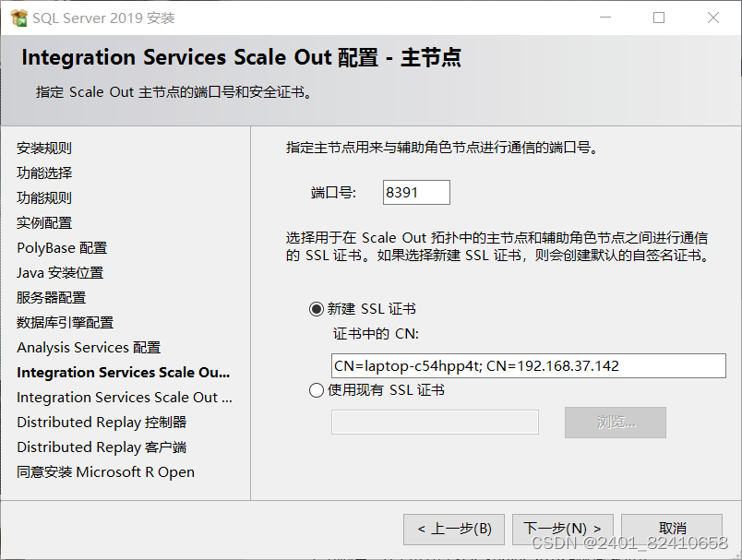
Task: Click the SQL Server installer title bar icon
Action: point(19,18)
